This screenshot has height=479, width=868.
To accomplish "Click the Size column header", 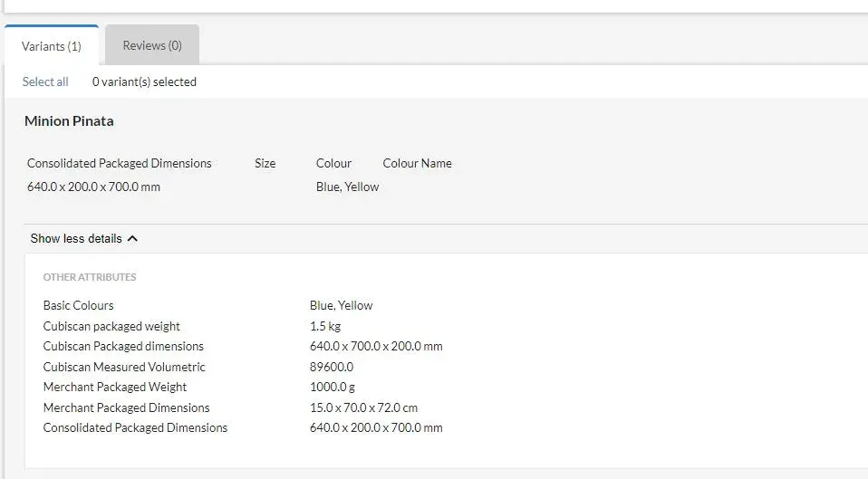I will point(265,163).
